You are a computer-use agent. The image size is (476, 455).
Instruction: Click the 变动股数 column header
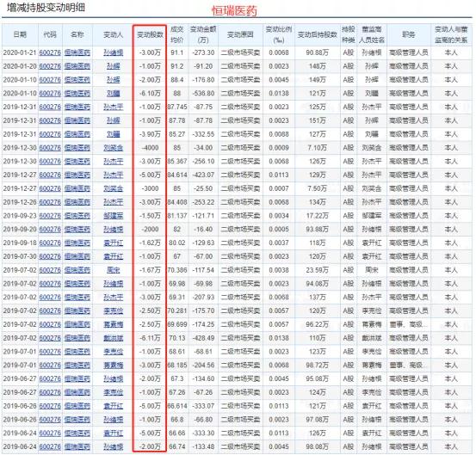(150, 34)
